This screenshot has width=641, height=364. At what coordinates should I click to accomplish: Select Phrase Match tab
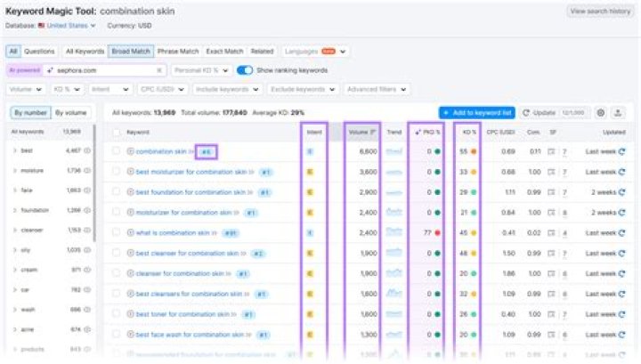pos(178,52)
